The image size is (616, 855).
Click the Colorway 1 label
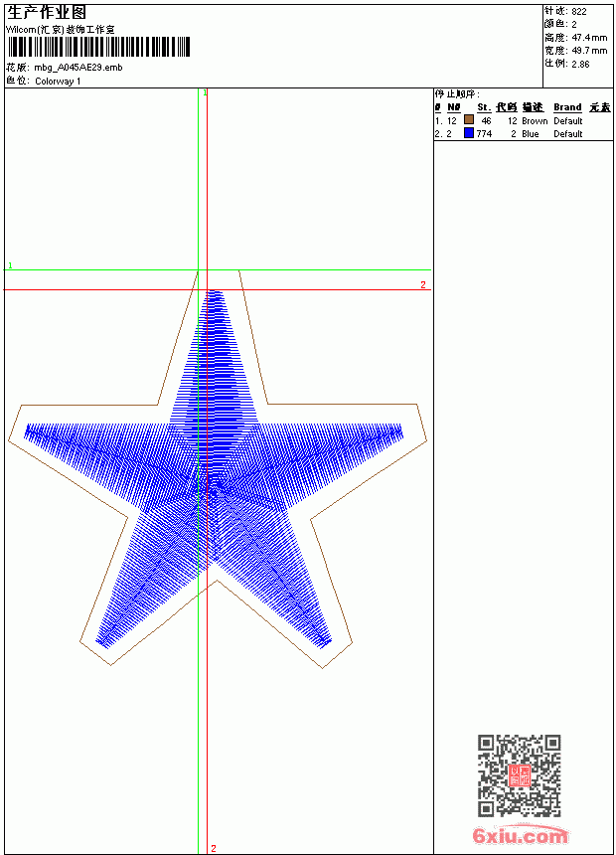point(58,82)
